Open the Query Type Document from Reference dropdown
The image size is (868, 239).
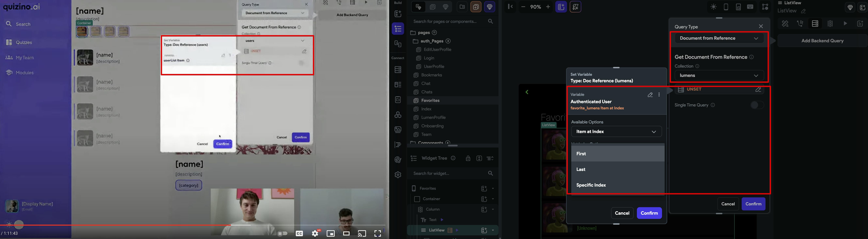pyautogui.click(x=719, y=38)
